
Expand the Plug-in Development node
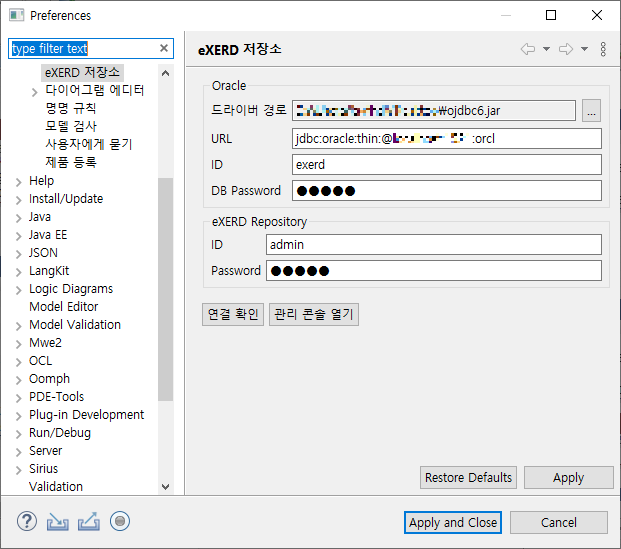tap(18, 416)
